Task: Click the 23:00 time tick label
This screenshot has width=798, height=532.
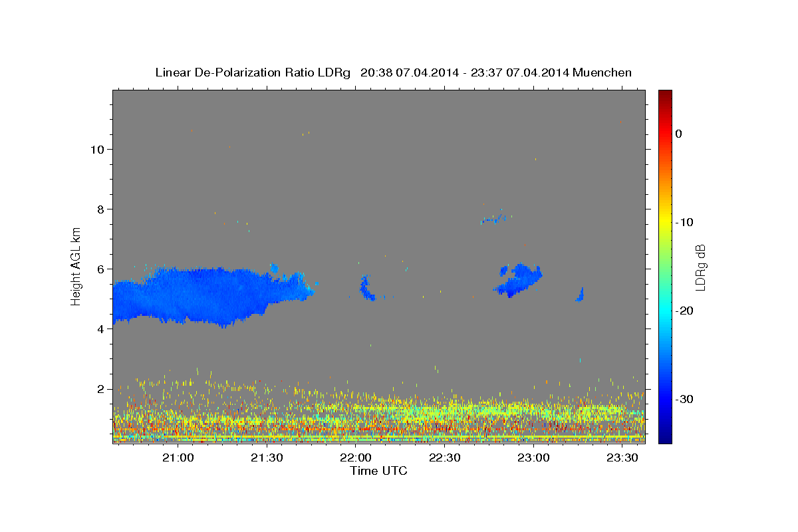Action: point(533,458)
